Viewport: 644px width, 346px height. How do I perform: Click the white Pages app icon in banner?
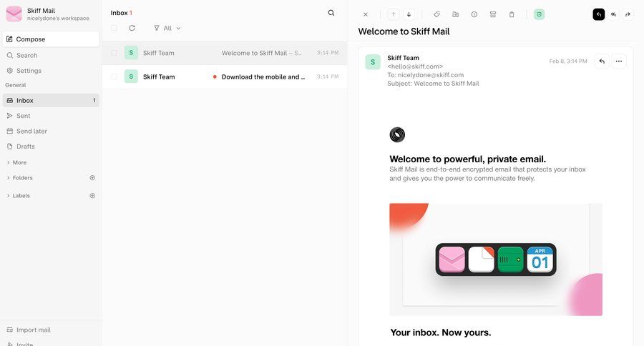(482, 259)
